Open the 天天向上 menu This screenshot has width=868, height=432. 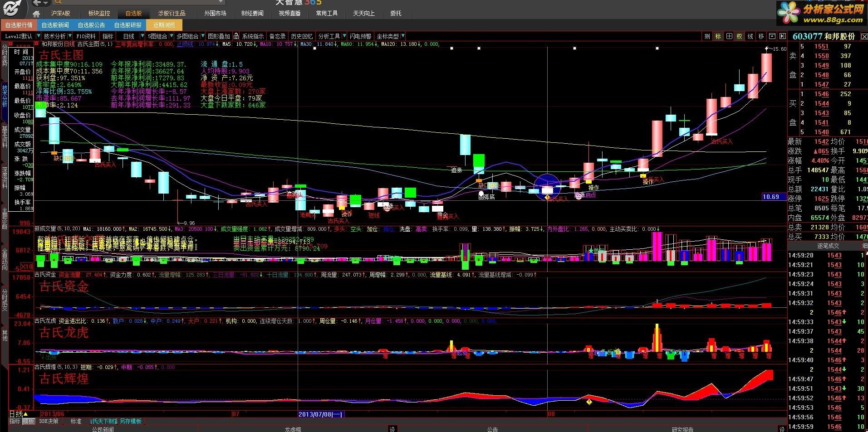(364, 14)
